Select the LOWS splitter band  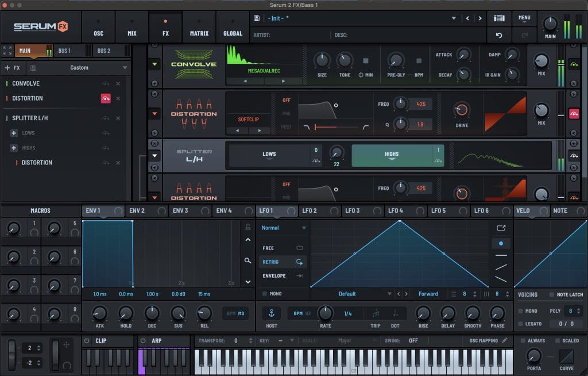click(x=269, y=155)
